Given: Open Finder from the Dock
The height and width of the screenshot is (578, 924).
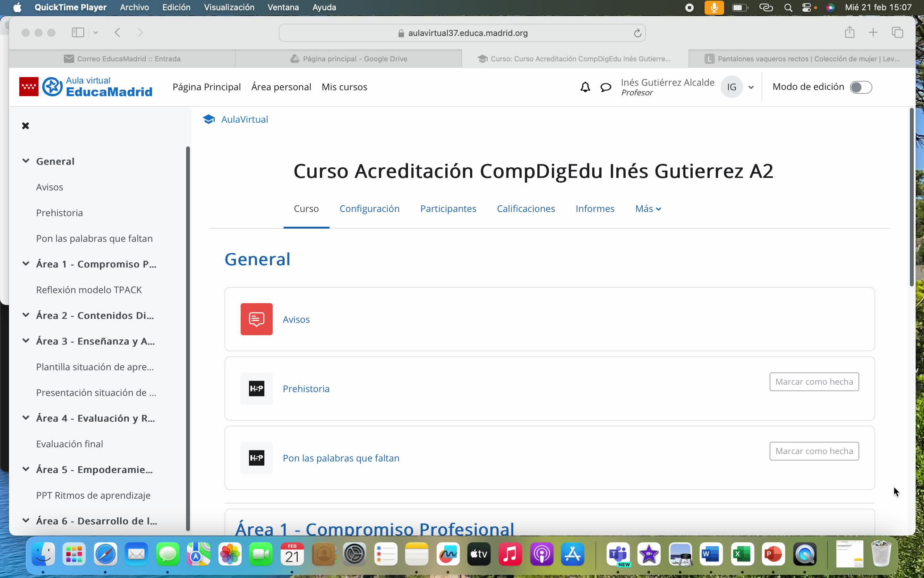Looking at the screenshot, I should click(x=43, y=554).
